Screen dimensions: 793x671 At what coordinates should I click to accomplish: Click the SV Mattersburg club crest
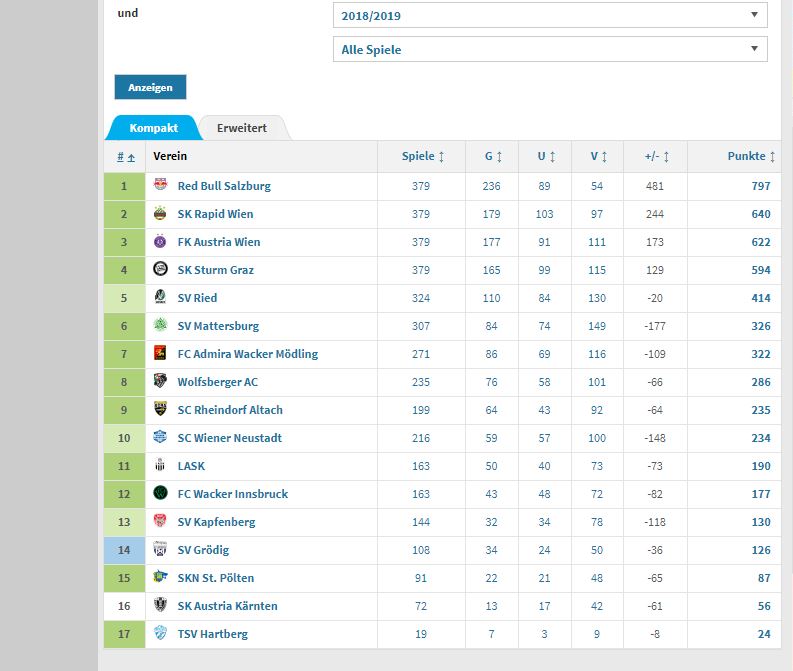point(160,325)
